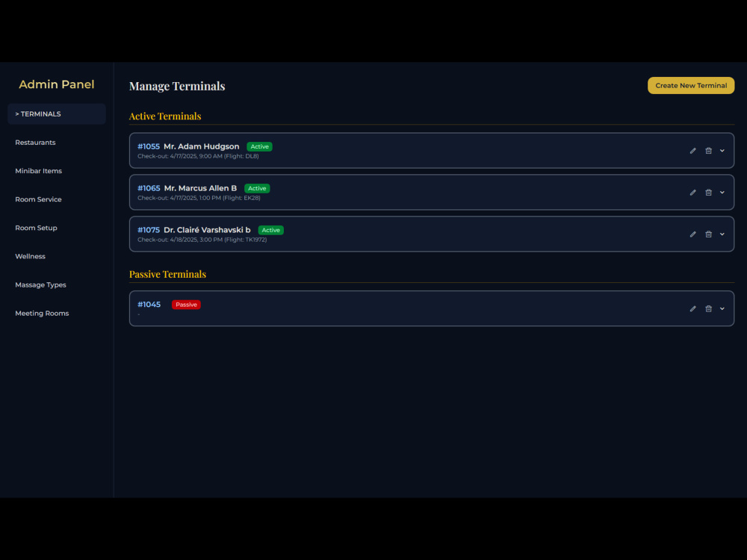Screen dimensions: 747x560
Task: Expand terminal #1055 Mr. Adam Hudgson details
Action: pos(722,151)
